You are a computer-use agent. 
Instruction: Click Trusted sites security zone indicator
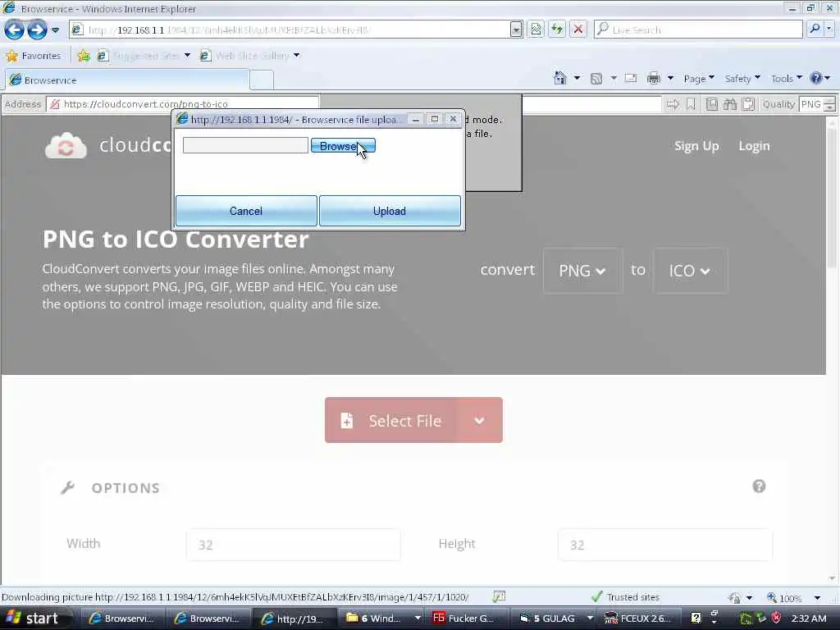625,597
